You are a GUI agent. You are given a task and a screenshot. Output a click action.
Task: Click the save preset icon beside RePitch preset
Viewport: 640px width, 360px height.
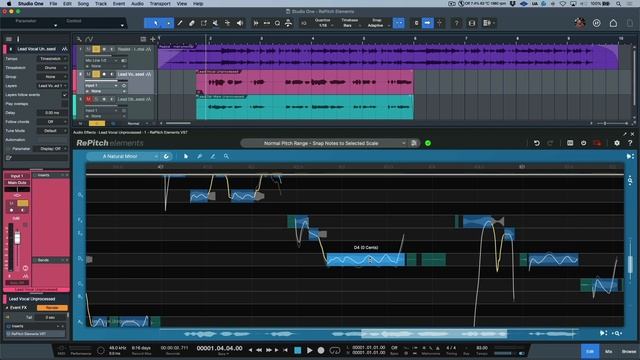point(414,143)
